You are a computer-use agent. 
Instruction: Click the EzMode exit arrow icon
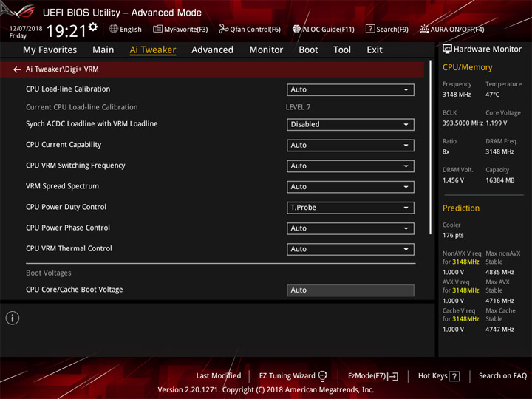tap(394, 376)
